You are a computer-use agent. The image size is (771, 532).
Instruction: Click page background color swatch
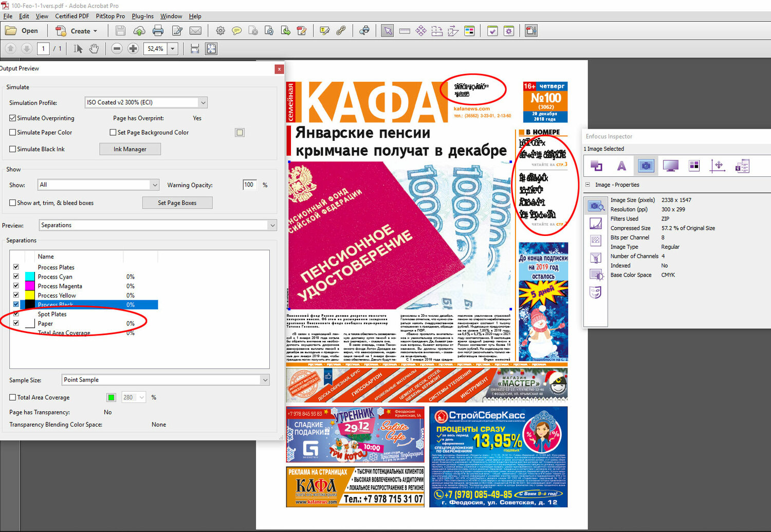point(240,132)
